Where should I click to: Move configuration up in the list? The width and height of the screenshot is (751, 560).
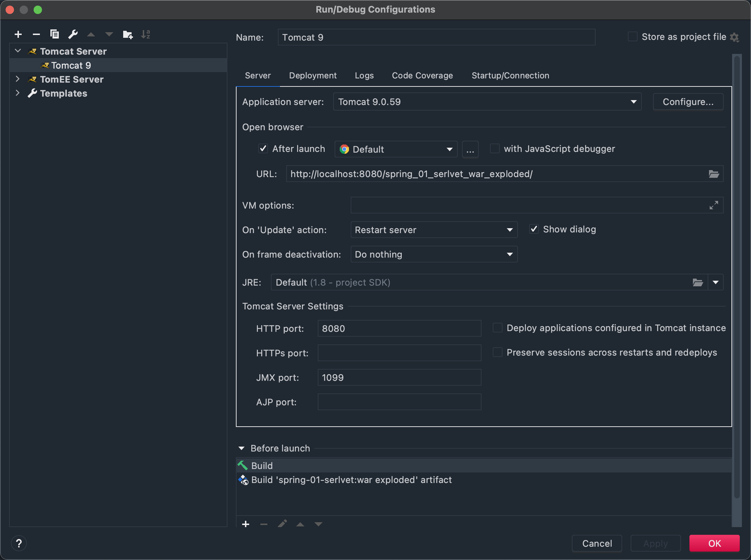(x=91, y=34)
